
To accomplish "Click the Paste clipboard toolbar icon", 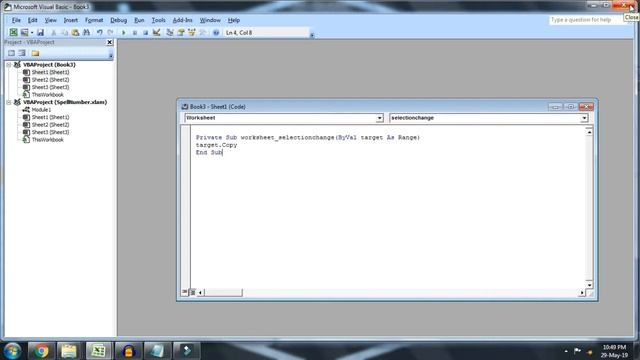I will [x=75, y=32].
